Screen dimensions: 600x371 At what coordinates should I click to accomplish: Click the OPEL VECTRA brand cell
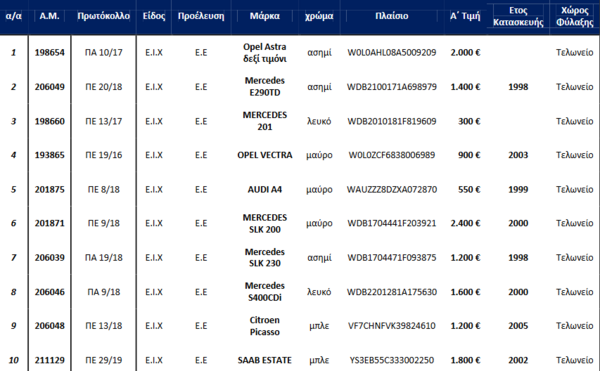pyautogui.click(x=264, y=155)
